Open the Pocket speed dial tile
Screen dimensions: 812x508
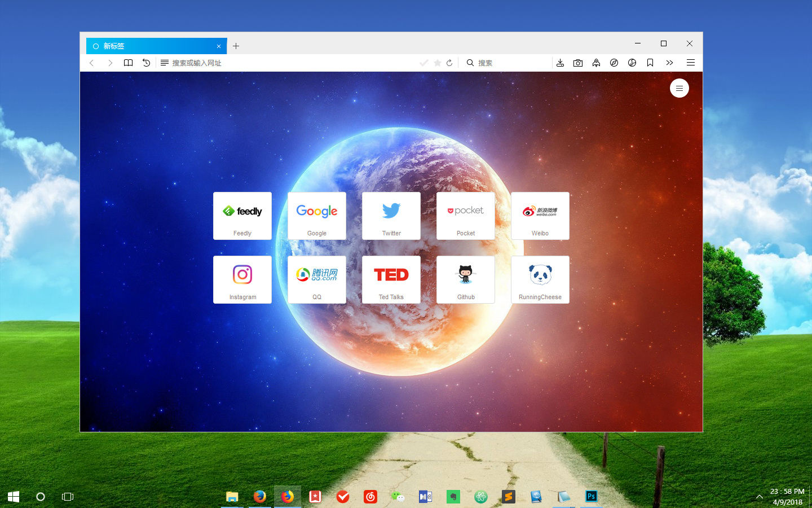coord(466,216)
